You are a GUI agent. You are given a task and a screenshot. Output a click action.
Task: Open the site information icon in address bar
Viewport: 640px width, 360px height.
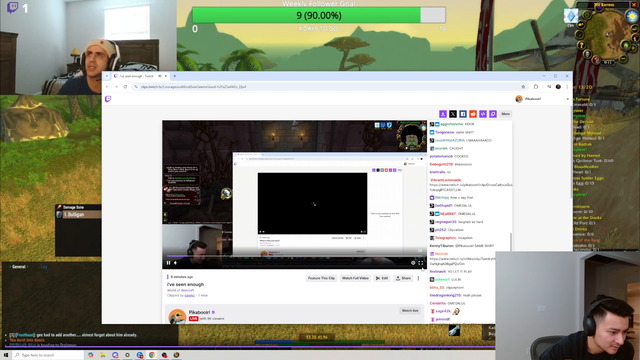pyautogui.click(x=136, y=87)
